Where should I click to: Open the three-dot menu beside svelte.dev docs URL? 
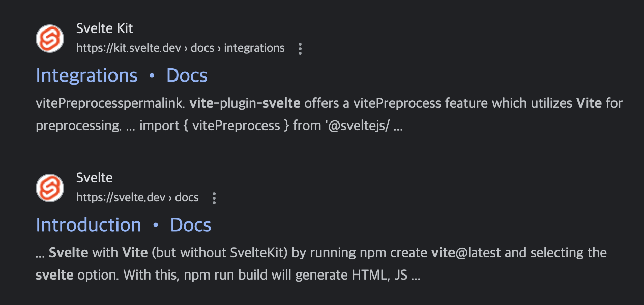coord(214,198)
